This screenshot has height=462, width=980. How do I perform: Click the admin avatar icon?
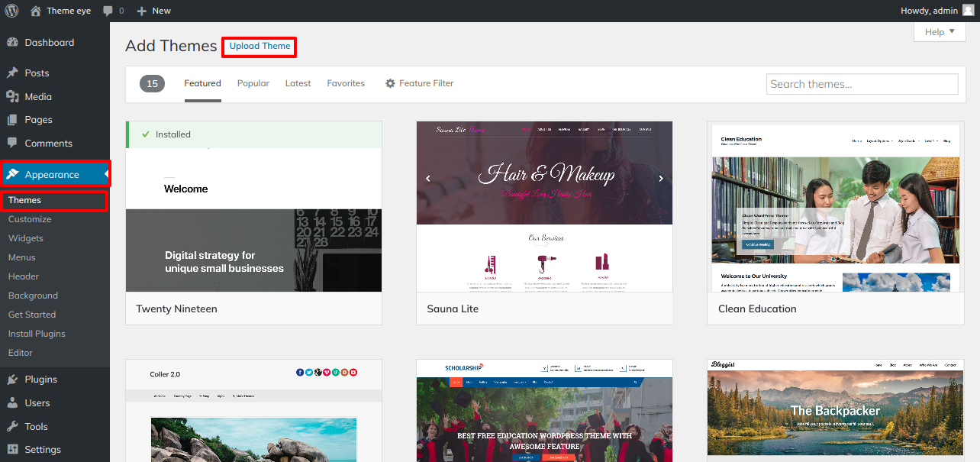pos(968,11)
